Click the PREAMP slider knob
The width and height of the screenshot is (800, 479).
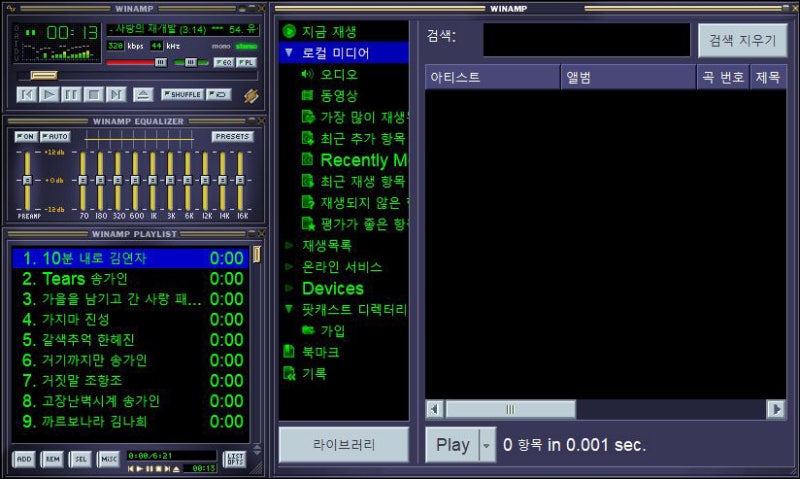click(28, 180)
